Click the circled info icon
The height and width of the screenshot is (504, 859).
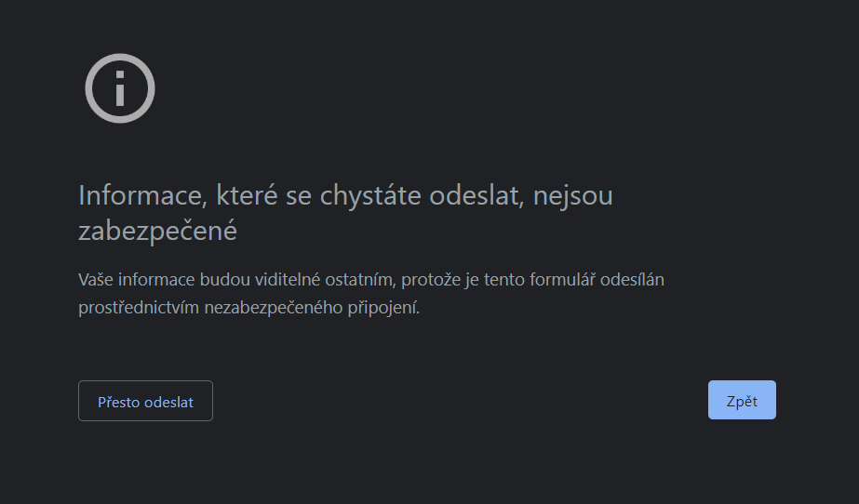(x=119, y=88)
